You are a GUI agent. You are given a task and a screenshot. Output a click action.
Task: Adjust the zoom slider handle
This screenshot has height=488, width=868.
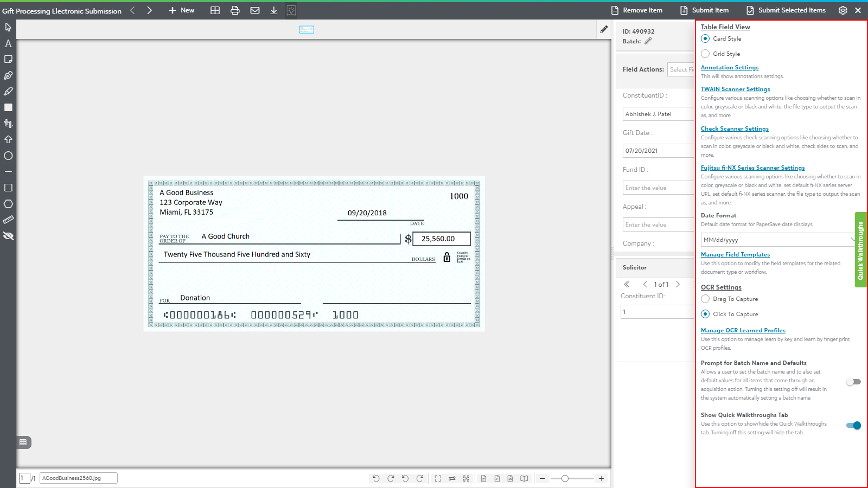565,478
